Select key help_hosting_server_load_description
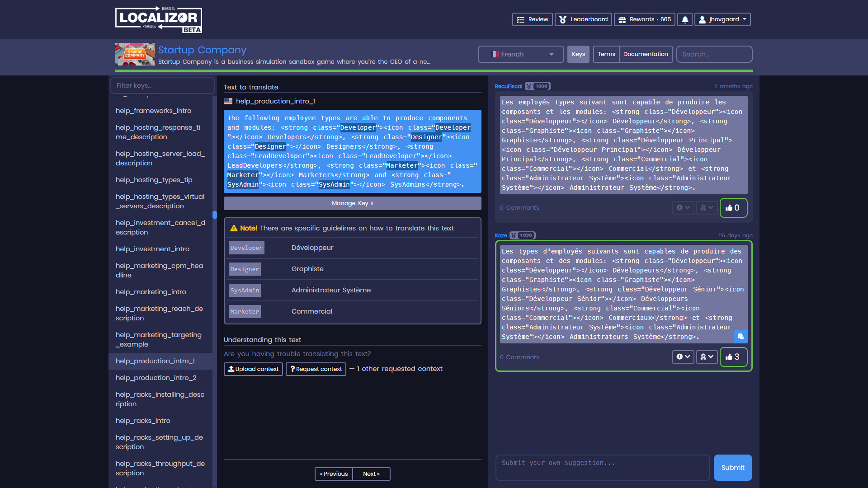 tap(160, 159)
